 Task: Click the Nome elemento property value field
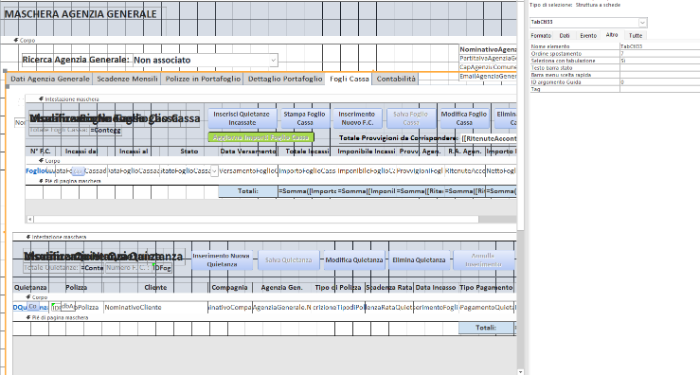(660, 46)
